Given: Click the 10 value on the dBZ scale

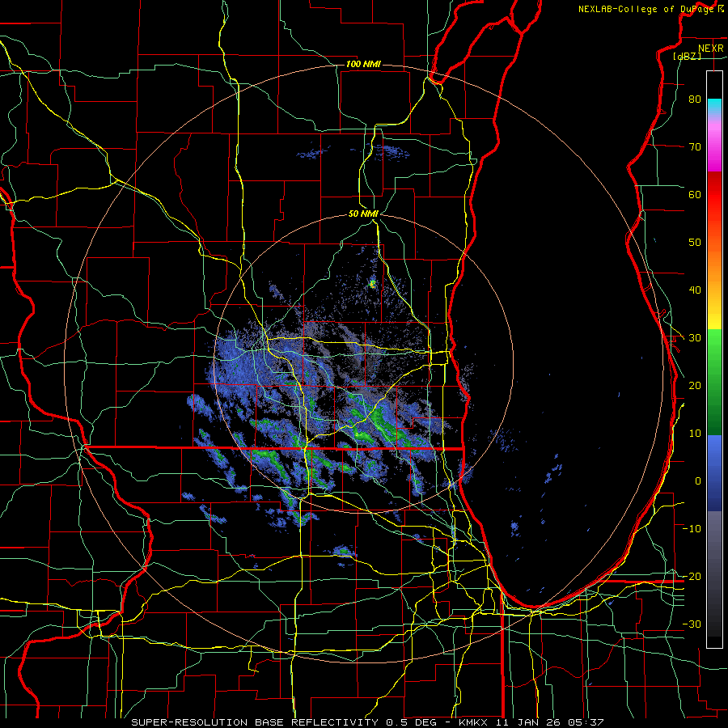Looking at the screenshot, I should pyautogui.click(x=695, y=434).
